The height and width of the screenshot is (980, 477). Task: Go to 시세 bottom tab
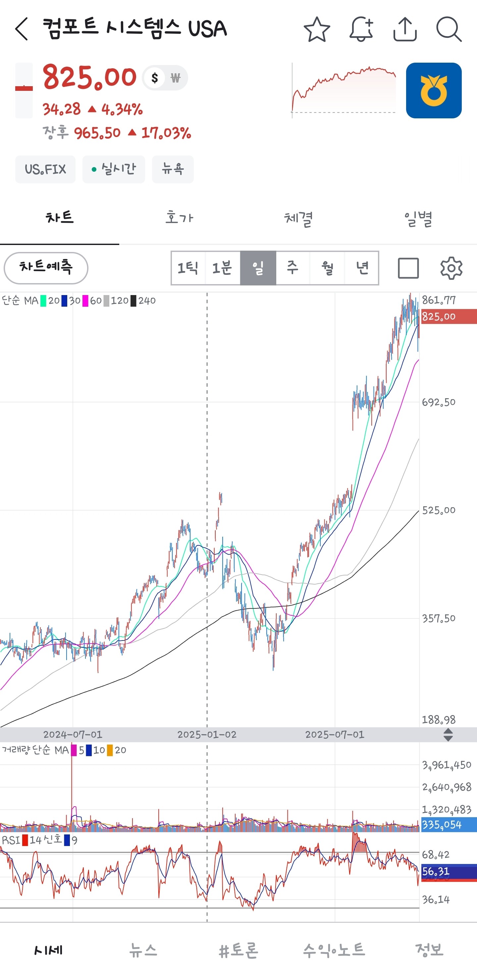point(48,950)
